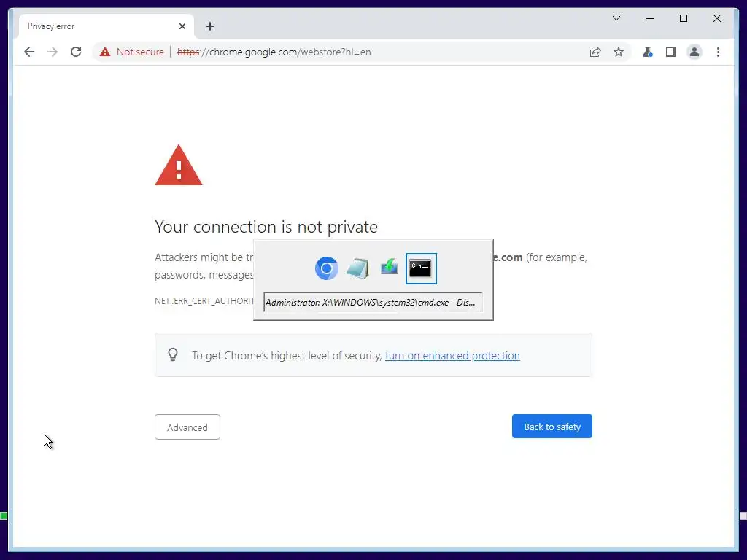Screen dimensions: 747x560
Task: Share this page icon in address bar
Action: [595, 52]
